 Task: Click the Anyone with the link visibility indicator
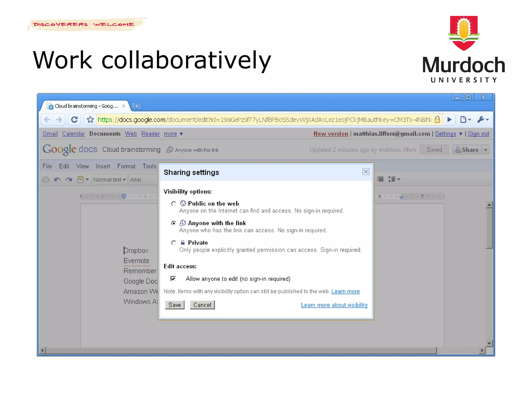tap(192, 150)
